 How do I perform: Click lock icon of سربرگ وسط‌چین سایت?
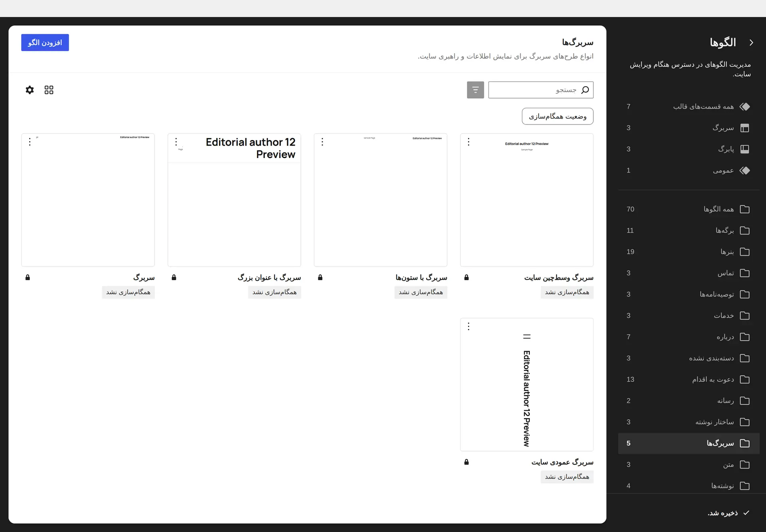coord(466,277)
